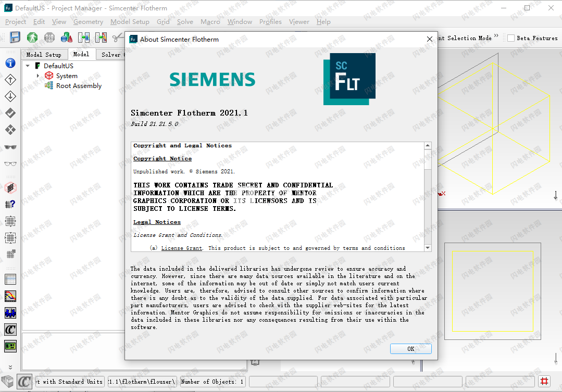Click the Command Center icon in status bar
This screenshot has width=562, height=392.
pos(24,382)
